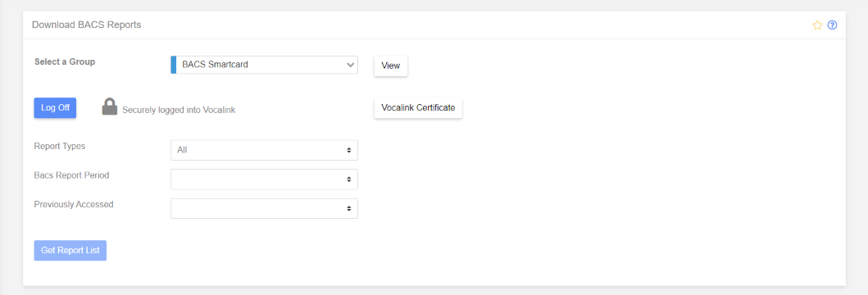
Task: Open the Bacs Report Period dropdown
Action: click(264, 179)
